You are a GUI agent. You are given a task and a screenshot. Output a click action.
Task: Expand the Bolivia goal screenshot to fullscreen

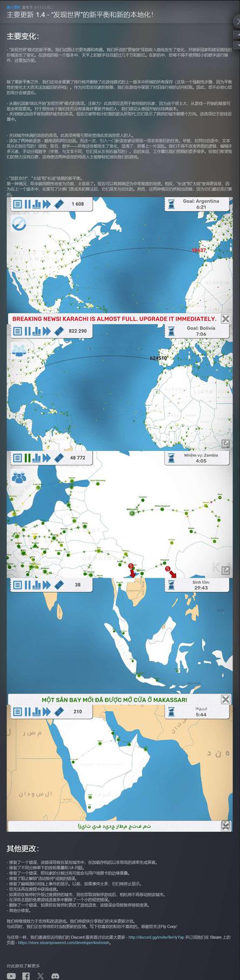point(226,444)
